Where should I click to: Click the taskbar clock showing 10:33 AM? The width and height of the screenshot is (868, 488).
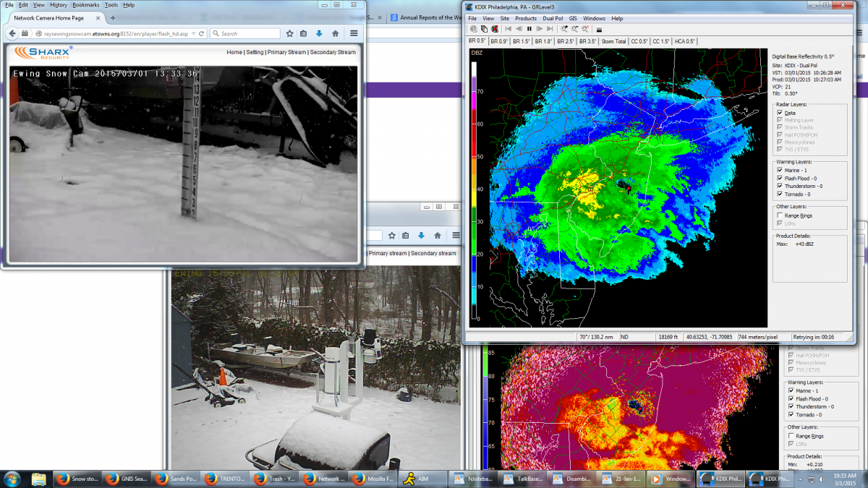pos(844,479)
